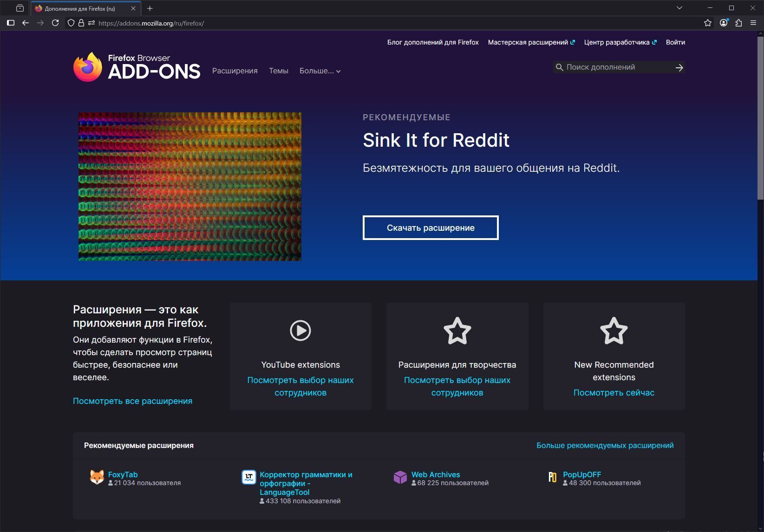This screenshot has height=532, width=764.
Task: Click the padlock site security icon
Action: (81, 23)
